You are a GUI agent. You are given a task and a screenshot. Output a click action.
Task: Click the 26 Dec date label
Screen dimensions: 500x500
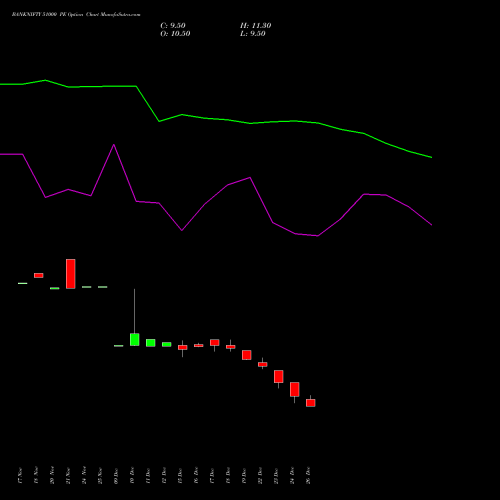308,475
